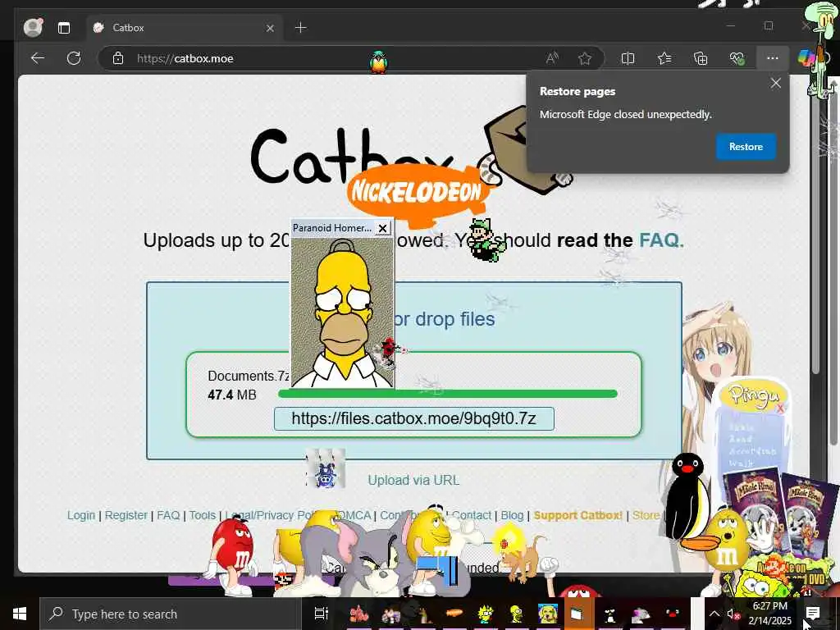The width and height of the screenshot is (840, 630).
Task: Open the FAQ link in the headline
Action: (661, 240)
